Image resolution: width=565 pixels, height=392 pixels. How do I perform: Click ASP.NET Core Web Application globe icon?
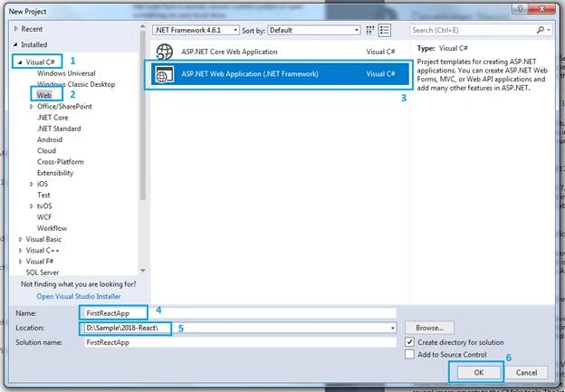pyautogui.click(x=165, y=52)
